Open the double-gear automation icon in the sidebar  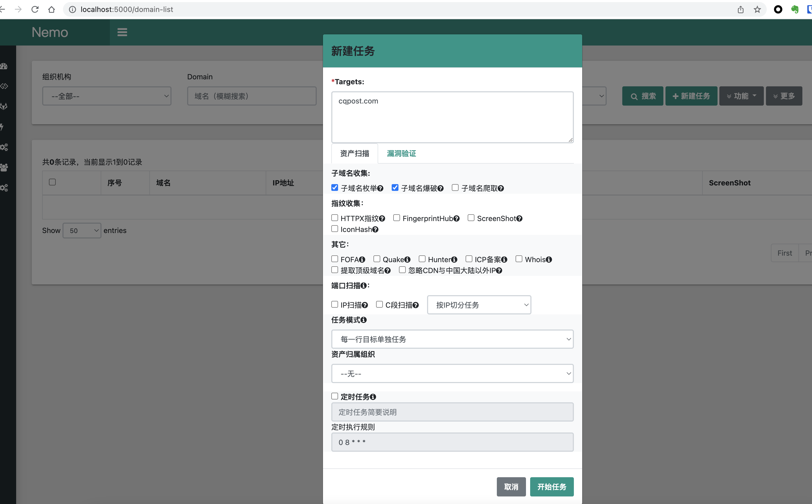pos(4,147)
